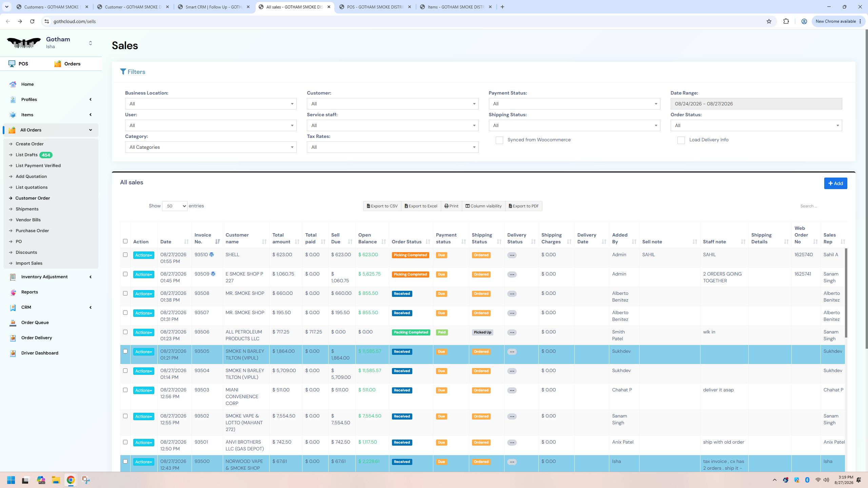Screen dimensions: 868x488
Task: Click the Date Range input field
Action: (756, 104)
